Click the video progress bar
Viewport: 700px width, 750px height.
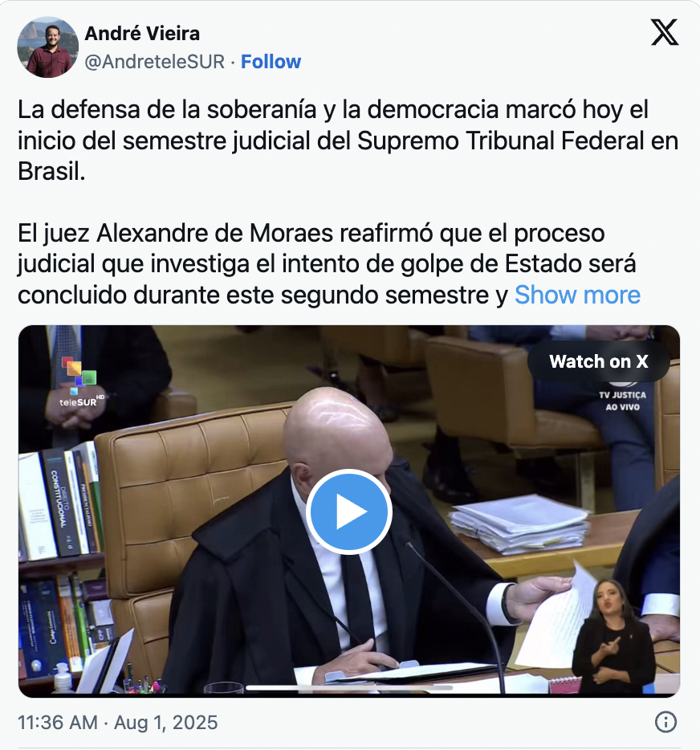(x=349, y=688)
